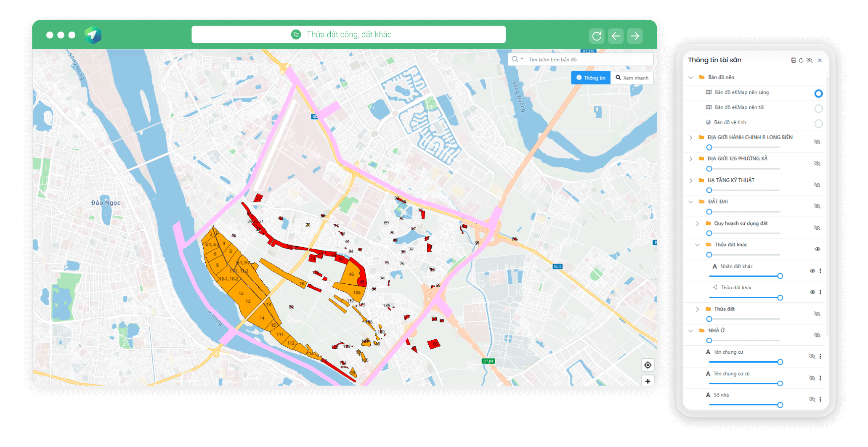
Task: Switch to the Xem nhanh tab
Action: 632,78
